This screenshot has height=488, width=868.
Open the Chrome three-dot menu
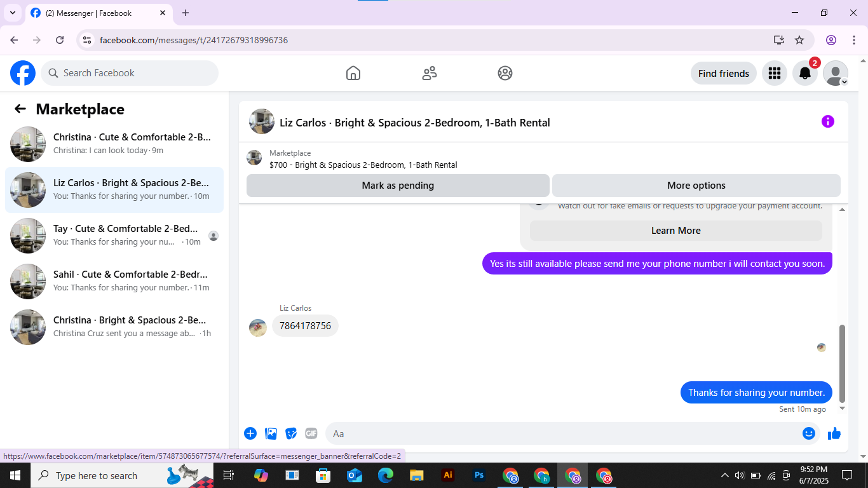(853, 40)
